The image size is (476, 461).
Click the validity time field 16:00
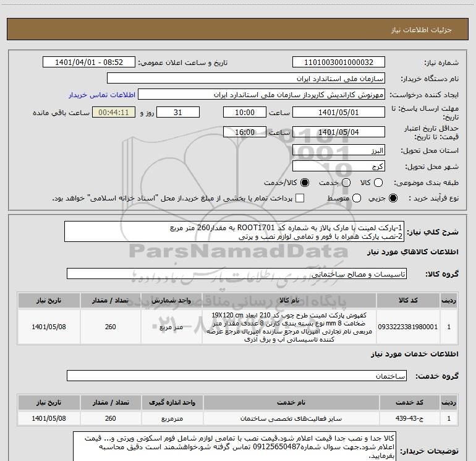pos(245,132)
